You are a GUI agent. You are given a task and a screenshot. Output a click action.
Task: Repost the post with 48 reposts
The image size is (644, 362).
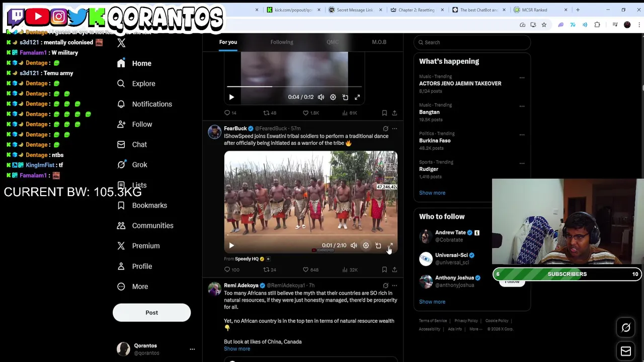pos(270,113)
